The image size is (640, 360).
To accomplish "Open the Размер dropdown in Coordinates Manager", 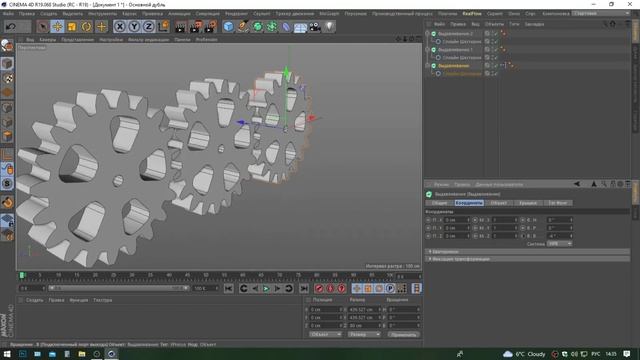I will [364, 335].
